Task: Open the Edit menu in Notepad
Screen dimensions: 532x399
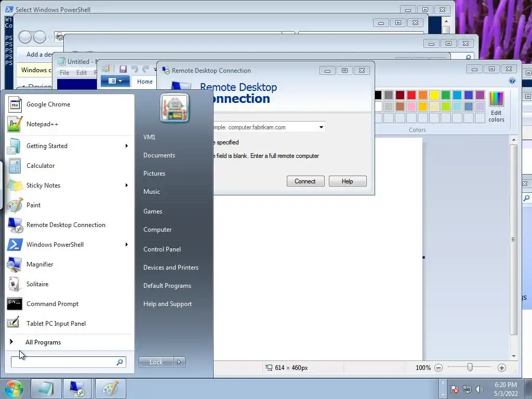Action: tap(82, 73)
